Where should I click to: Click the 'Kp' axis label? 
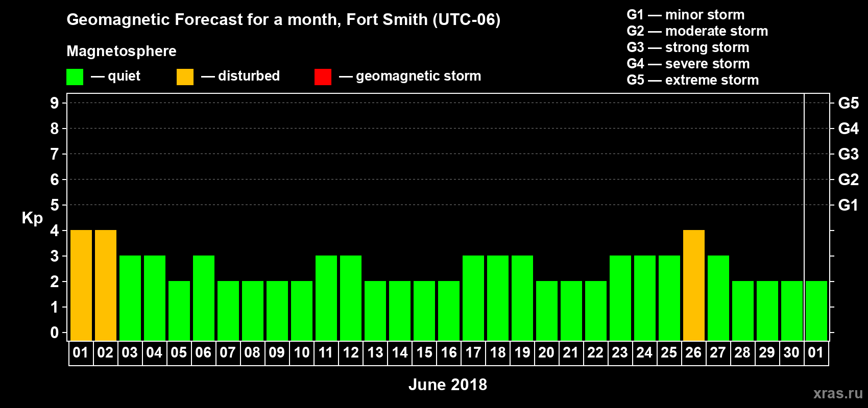click(32, 218)
